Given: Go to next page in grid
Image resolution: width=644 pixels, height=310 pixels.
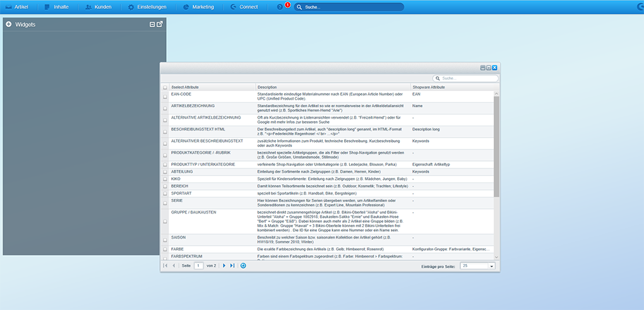Looking at the screenshot, I should 224,266.
